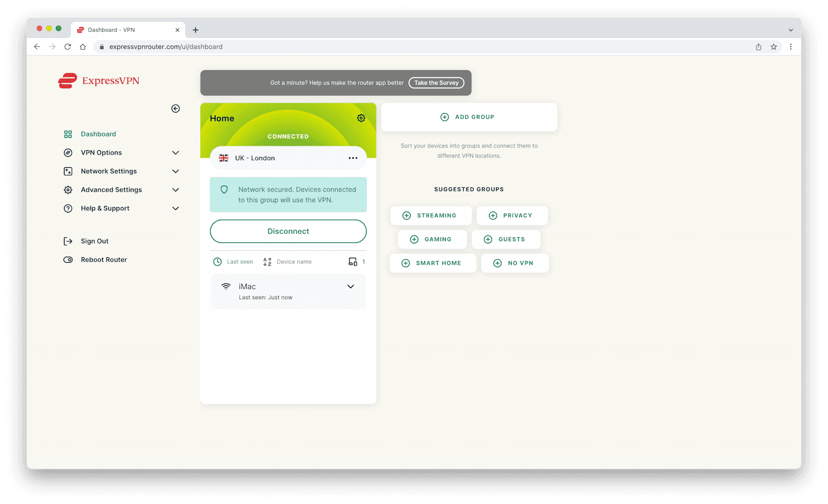Expand the VPN Options chevron
828x504 pixels.
click(x=176, y=153)
